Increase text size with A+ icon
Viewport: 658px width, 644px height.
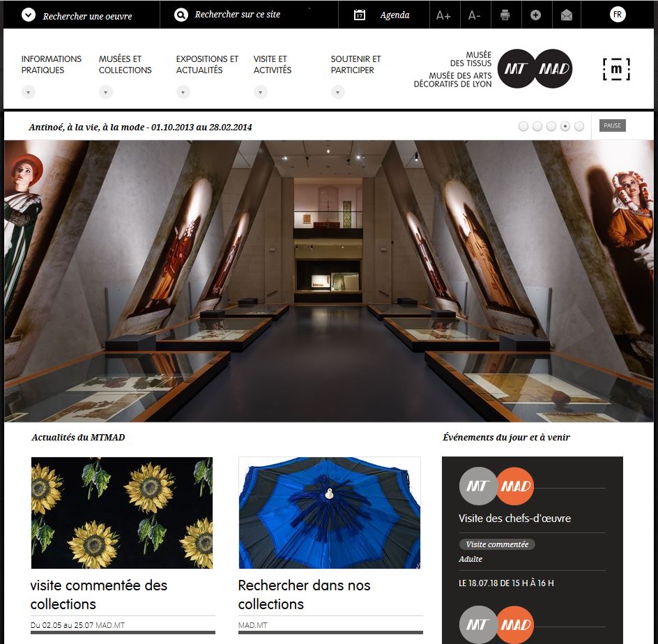pos(443,15)
